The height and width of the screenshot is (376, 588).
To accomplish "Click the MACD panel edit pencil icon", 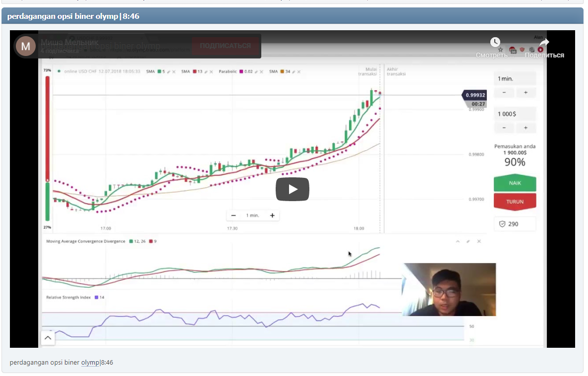I will (x=468, y=241).
